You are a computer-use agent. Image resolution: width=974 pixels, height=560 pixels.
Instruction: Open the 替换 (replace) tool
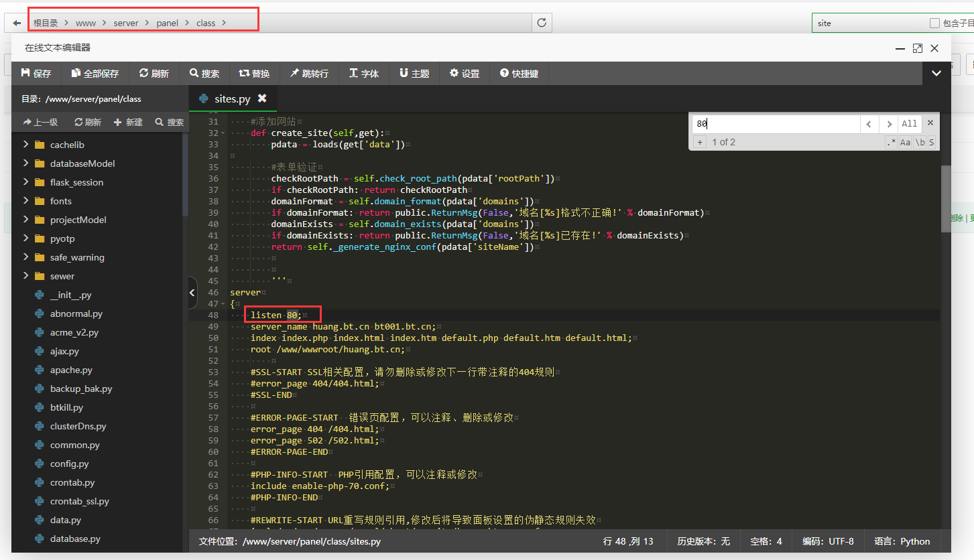coord(255,74)
